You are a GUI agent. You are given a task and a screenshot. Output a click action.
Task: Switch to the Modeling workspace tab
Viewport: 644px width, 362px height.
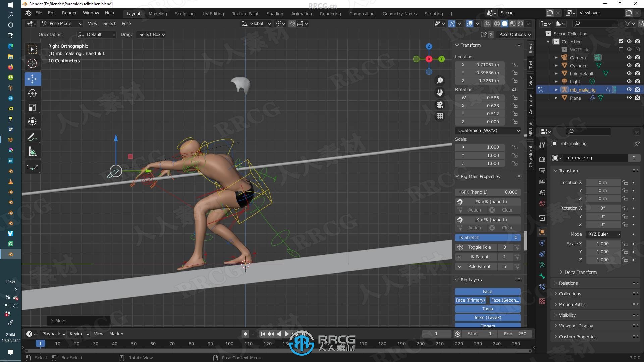(x=158, y=14)
